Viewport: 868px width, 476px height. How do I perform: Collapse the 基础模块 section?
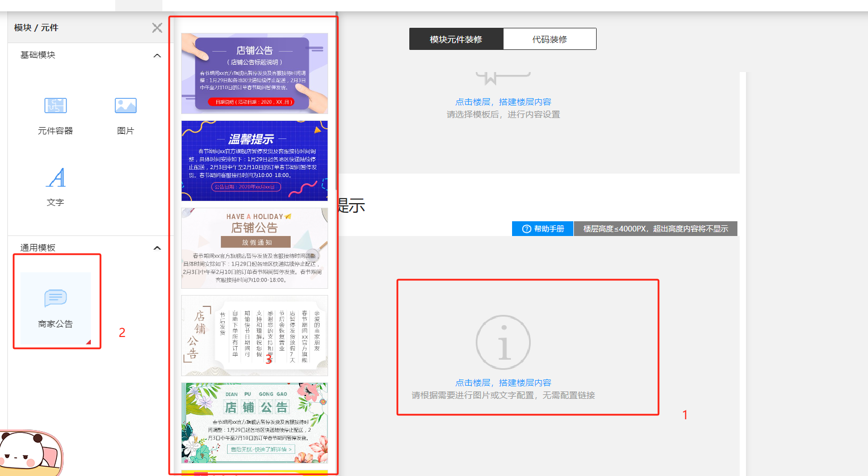pyautogui.click(x=157, y=56)
